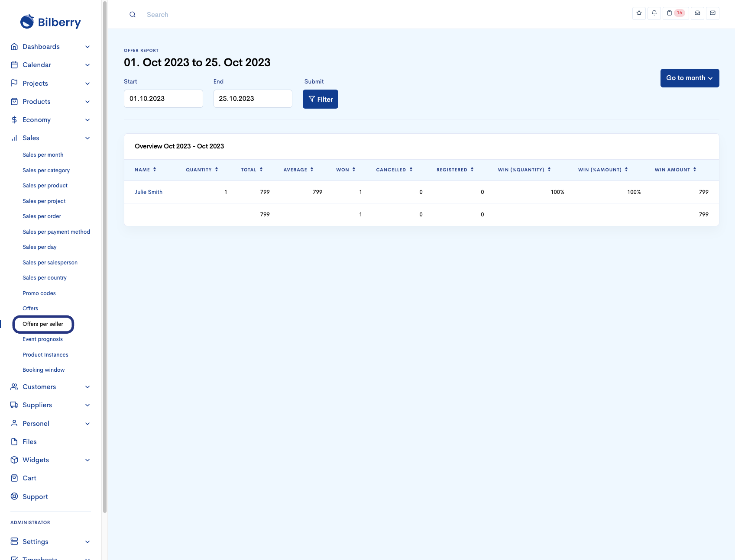Open the Go to month dropdown
Viewport: 735px width, 560px height.
tap(690, 78)
